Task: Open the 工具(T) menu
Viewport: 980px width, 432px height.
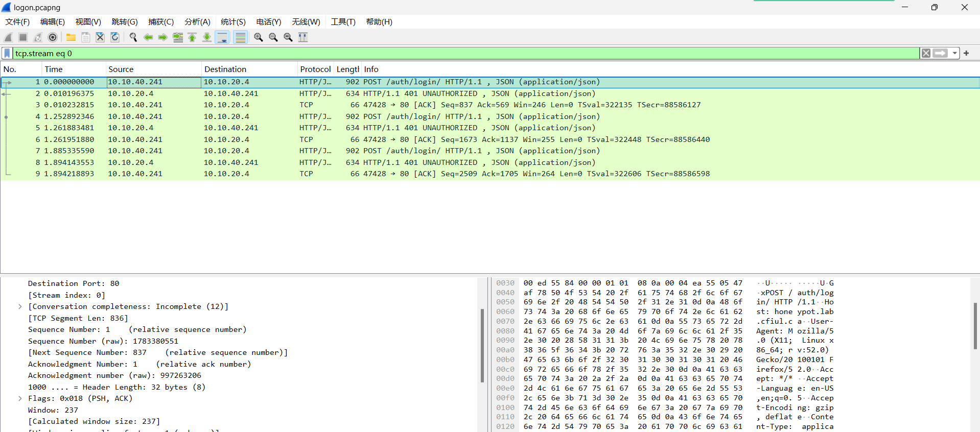Action: click(x=343, y=22)
